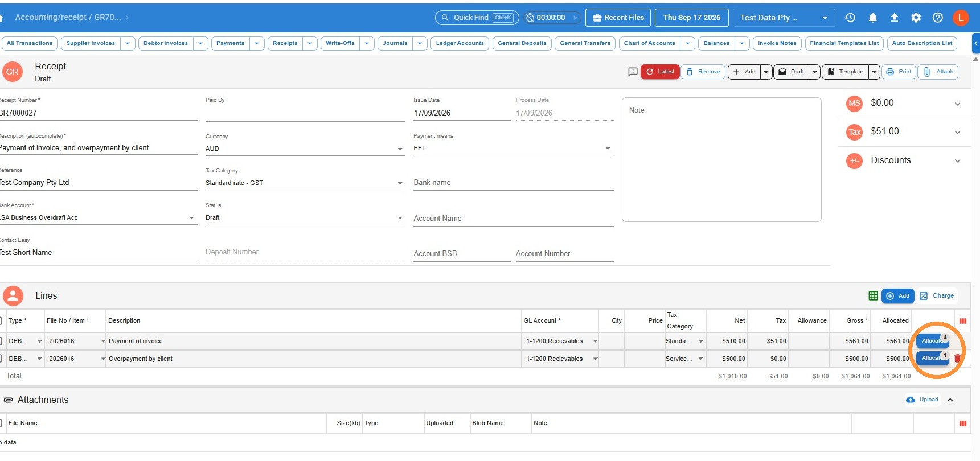Viewport: 980px width, 461px height.
Task: Open the history clock icon
Action: [x=850, y=18]
